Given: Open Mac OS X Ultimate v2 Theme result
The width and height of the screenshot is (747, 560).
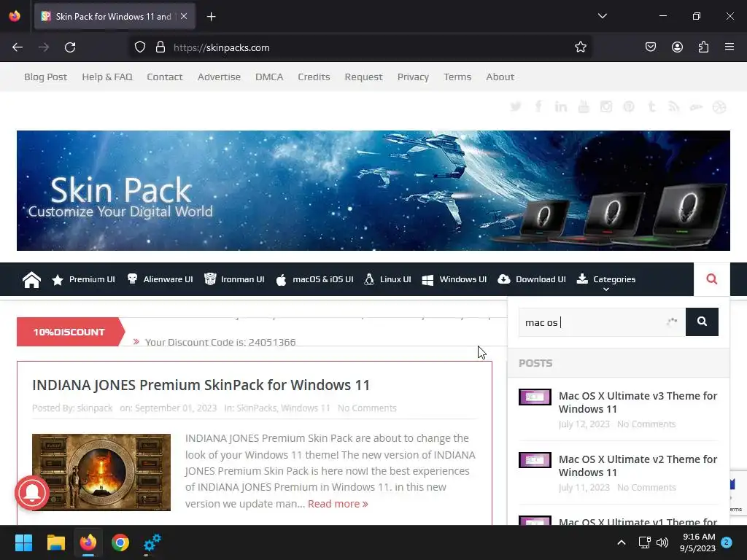Looking at the screenshot, I should tap(638, 466).
